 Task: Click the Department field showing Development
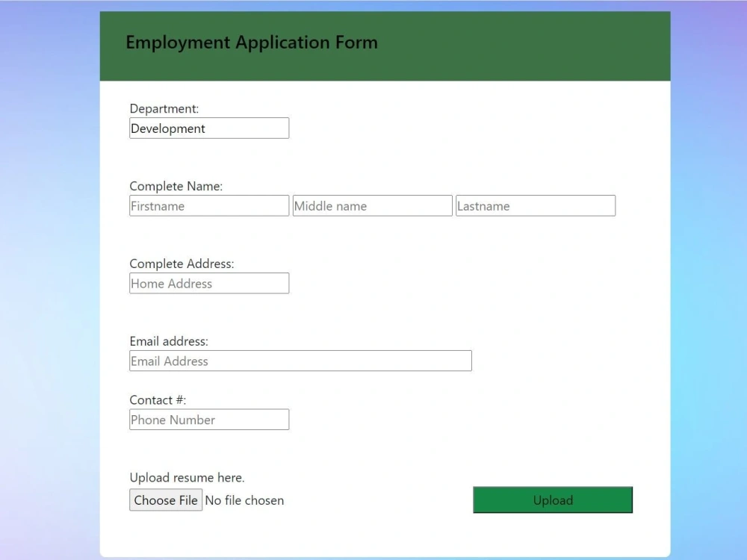[209, 128]
